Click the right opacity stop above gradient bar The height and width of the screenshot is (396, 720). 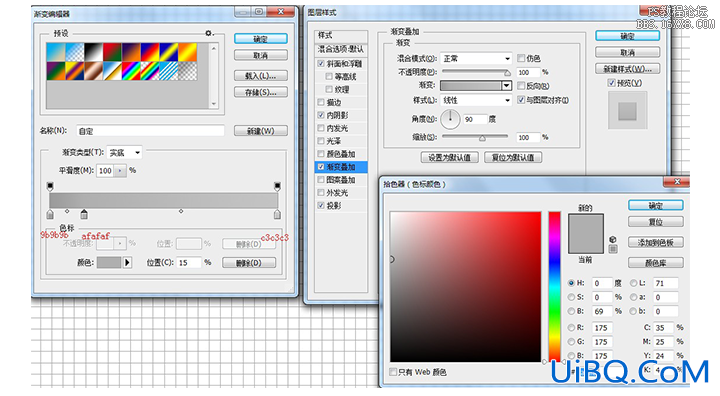(277, 186)
